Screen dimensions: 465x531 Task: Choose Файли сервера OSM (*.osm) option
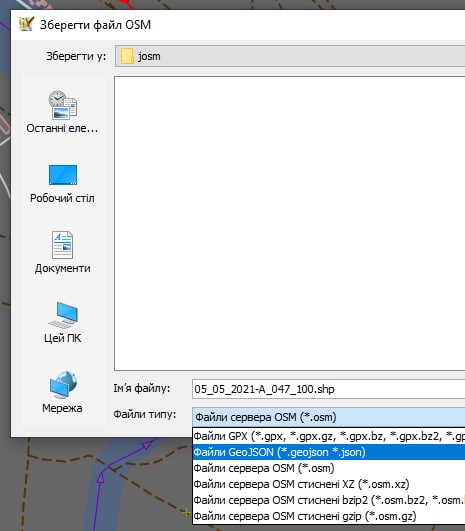329,468
